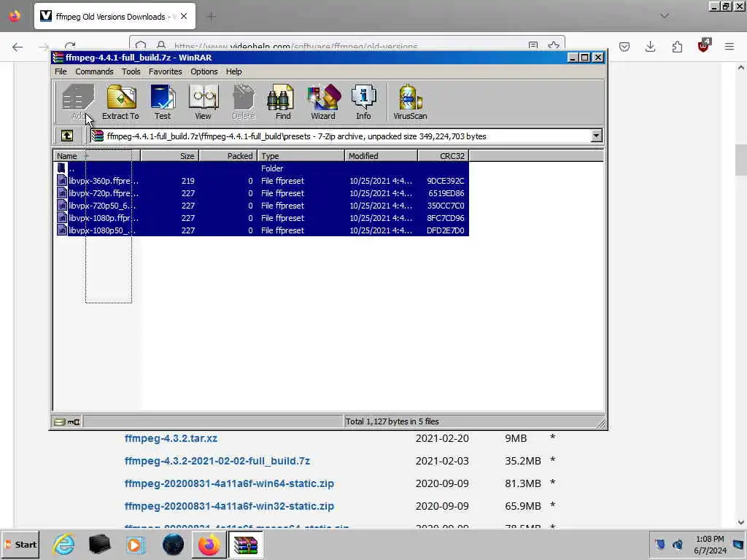Show archive Info

363,102
